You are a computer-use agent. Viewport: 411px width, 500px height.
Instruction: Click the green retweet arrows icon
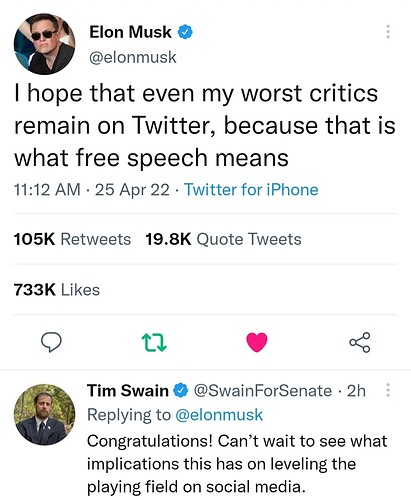154,343
